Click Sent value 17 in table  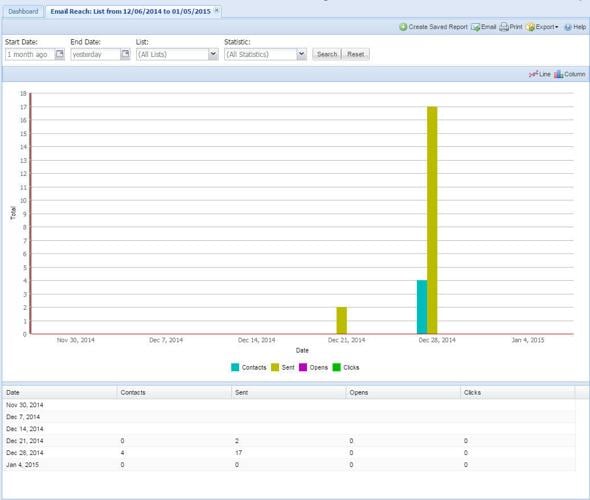[x=239, y=453]
